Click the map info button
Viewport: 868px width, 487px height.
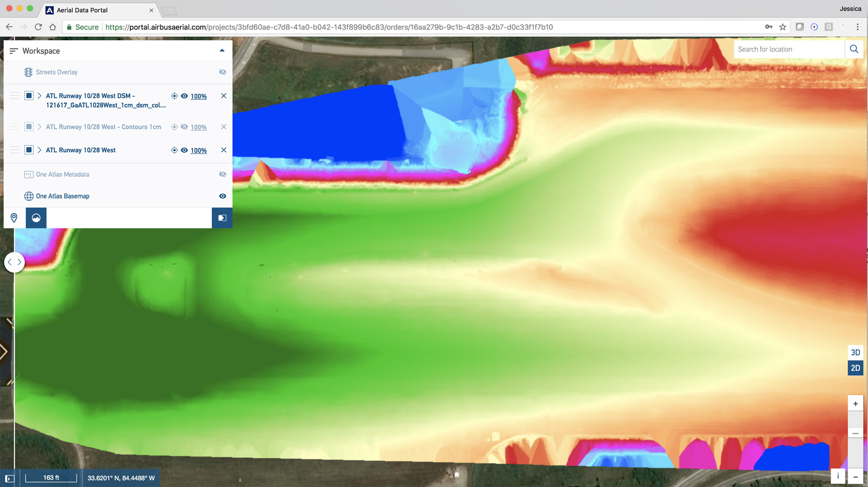coord(838,476)
